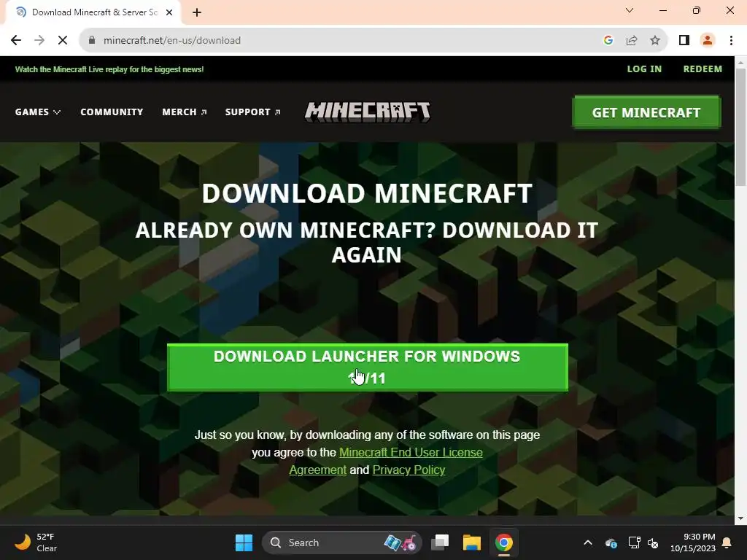
Task: Stop loading the page
Action: pyautogui.click(x=63, y=41)
